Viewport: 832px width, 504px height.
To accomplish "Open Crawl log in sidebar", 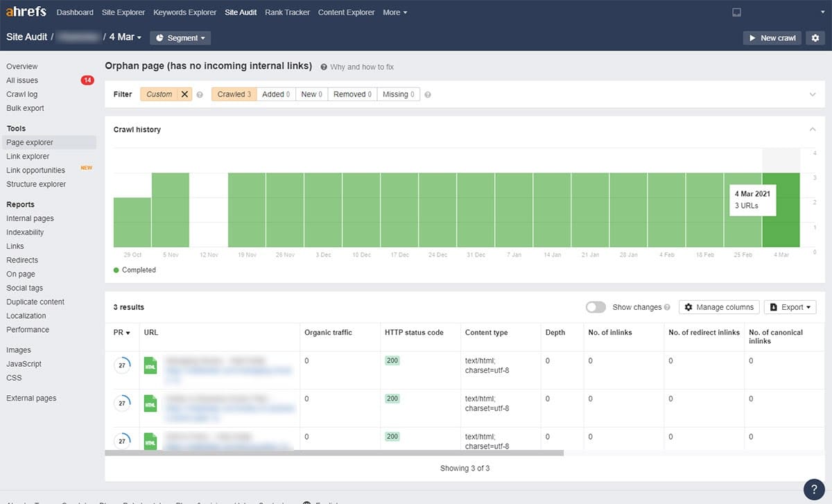I will 22,94.
